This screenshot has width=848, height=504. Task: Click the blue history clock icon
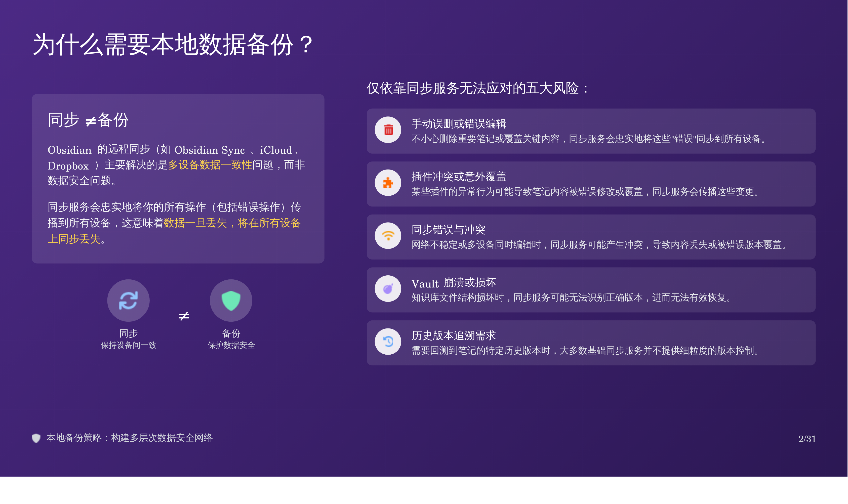coord(388,341)
